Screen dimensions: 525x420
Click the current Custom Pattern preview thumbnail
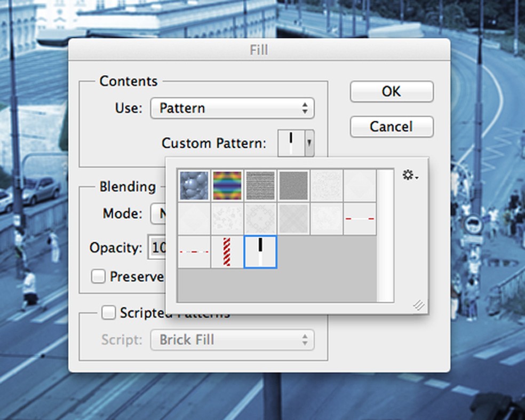coord(291,143)
